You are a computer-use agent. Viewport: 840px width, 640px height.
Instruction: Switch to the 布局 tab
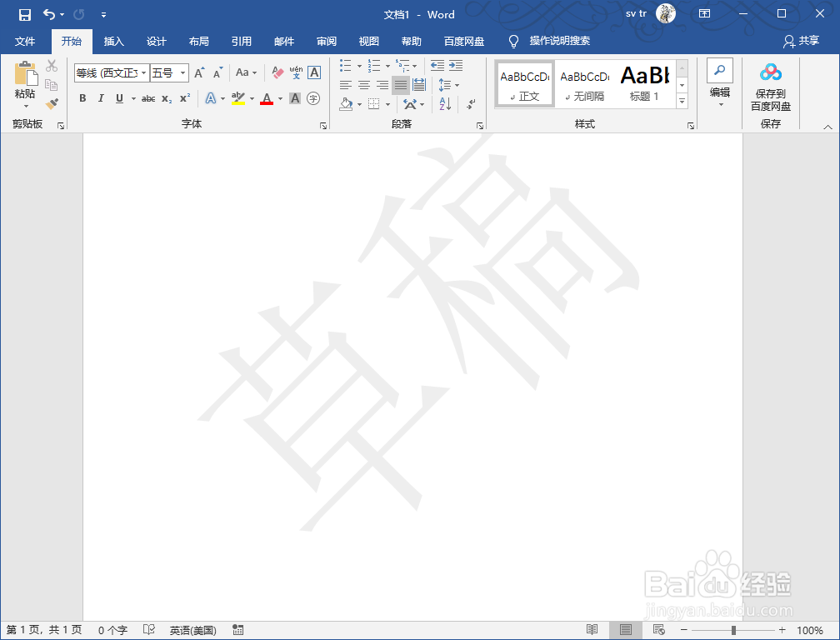[x=198, y=41]
